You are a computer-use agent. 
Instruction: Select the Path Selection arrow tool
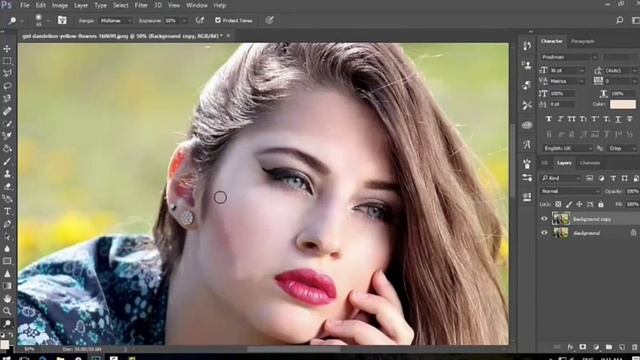[x=7, y=236]
